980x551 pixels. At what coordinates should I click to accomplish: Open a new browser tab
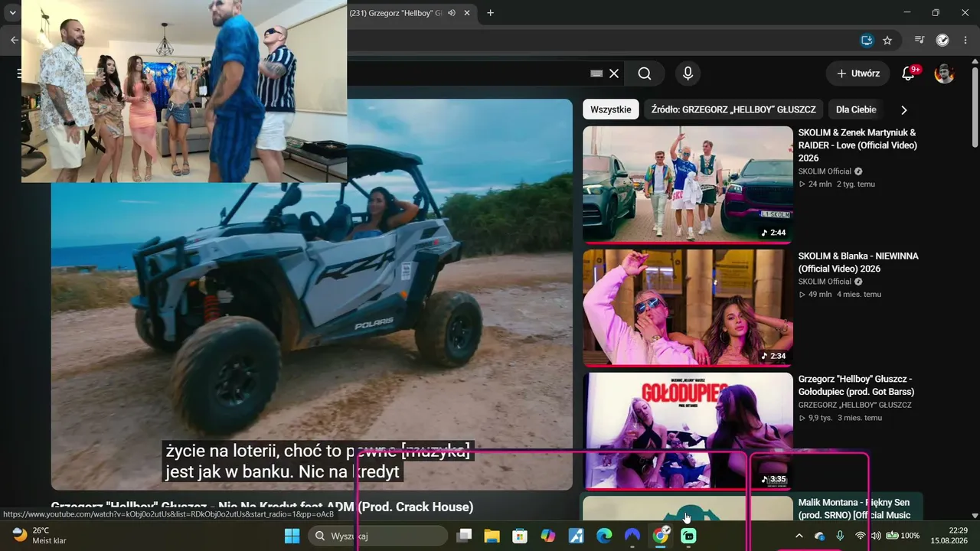(x=490, y=13)
